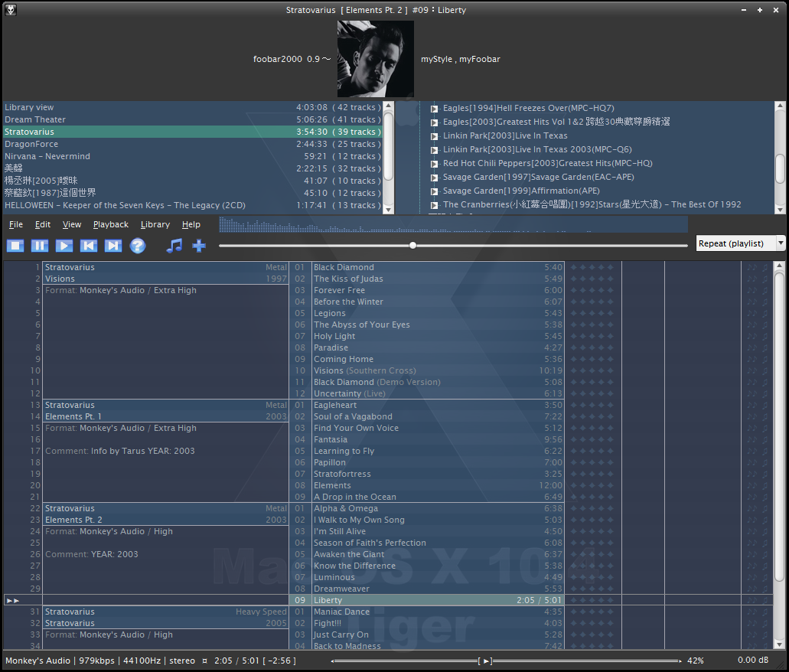
Task: Click the rating diamonds for Eagleheart
Action: coord(592,405)
